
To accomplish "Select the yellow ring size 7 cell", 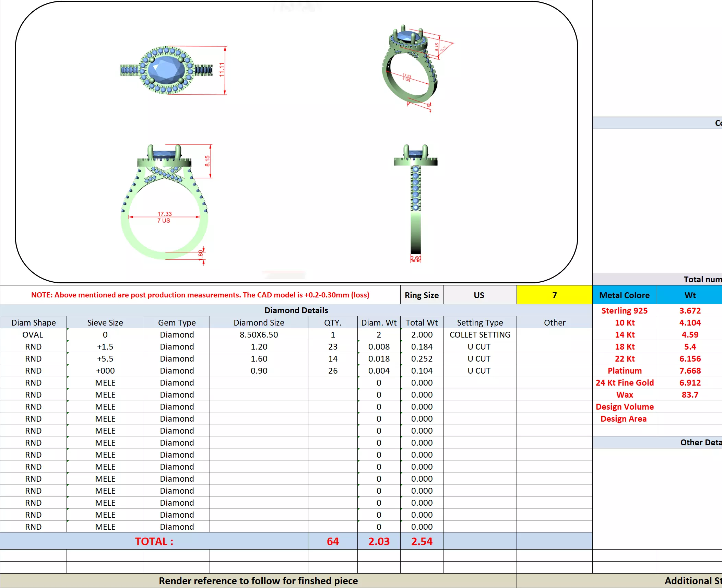I will (554, 295).
